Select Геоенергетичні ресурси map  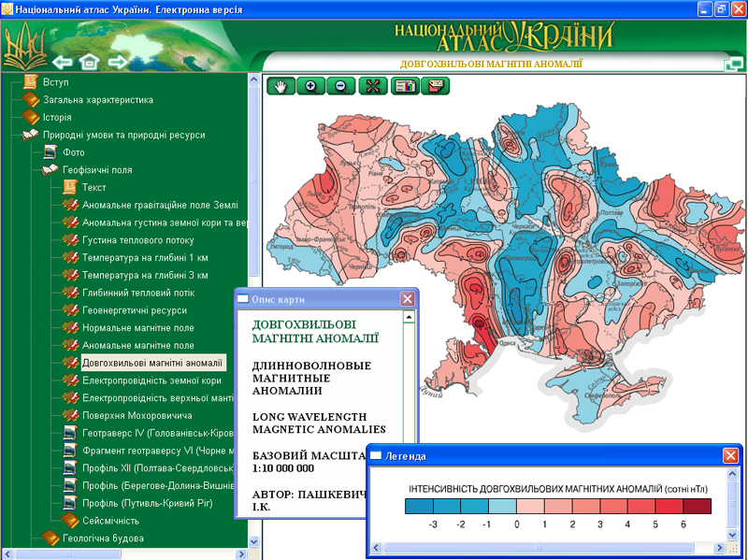pyautogui.click(x=135, y=310)
